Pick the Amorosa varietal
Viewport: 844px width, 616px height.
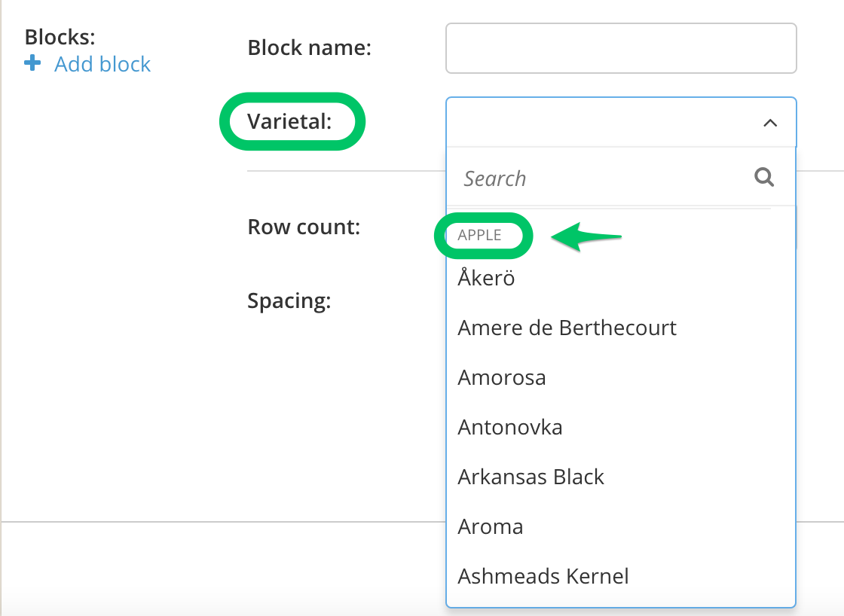click(x=502, y=377)
